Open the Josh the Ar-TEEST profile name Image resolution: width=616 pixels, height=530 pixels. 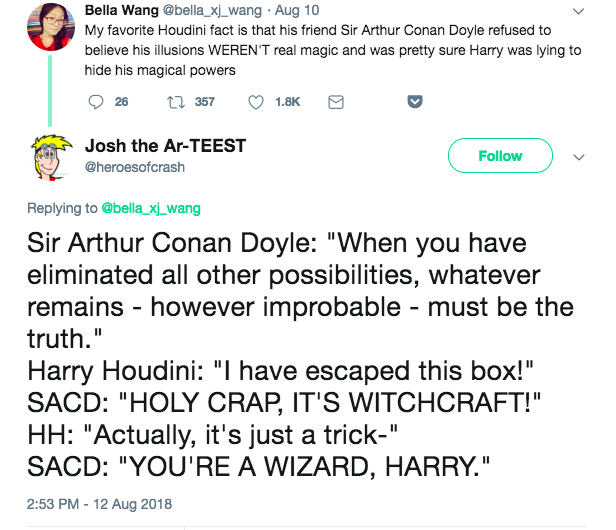tap(165, 146)
